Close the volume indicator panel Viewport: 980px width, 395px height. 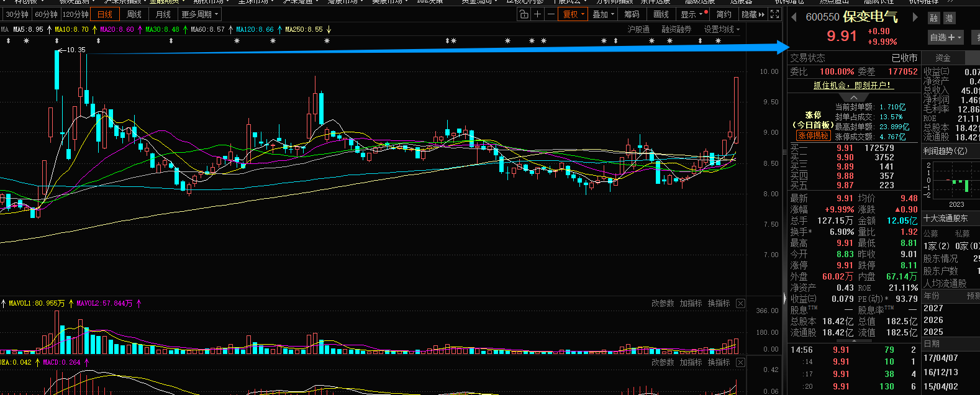[x=740, y=303]
